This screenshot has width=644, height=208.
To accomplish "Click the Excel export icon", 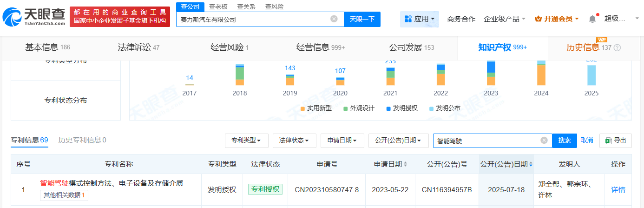I will click(x=608, y=141).
